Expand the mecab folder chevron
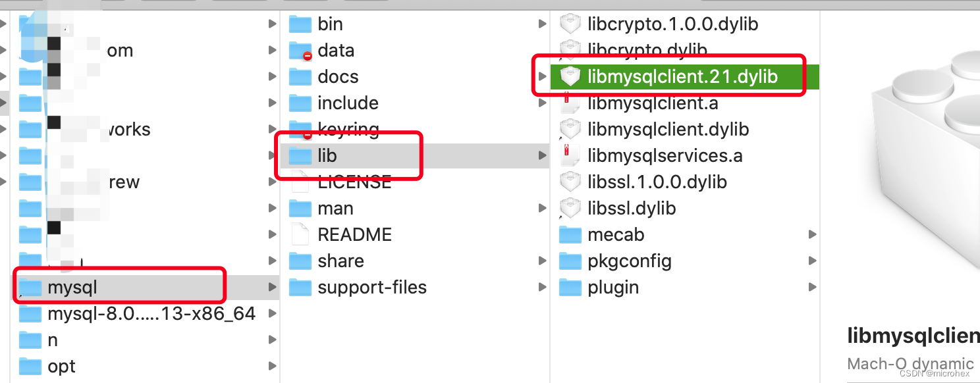The width and height of the screenshot is (980, 383). coord(812,234)
